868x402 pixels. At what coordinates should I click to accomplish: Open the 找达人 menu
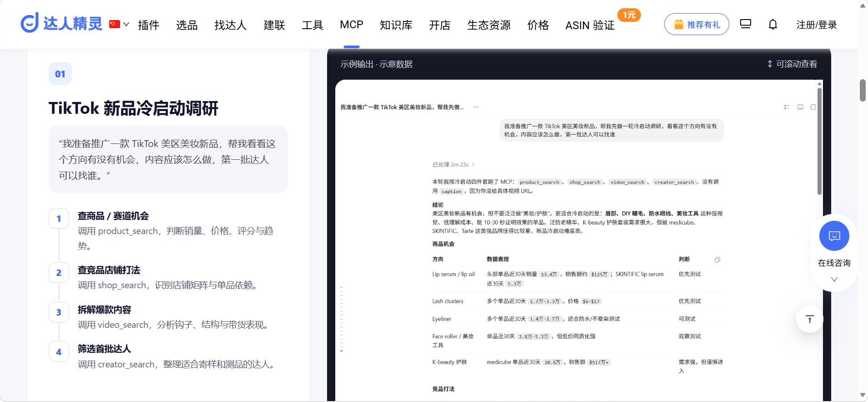tap(231, 25)
